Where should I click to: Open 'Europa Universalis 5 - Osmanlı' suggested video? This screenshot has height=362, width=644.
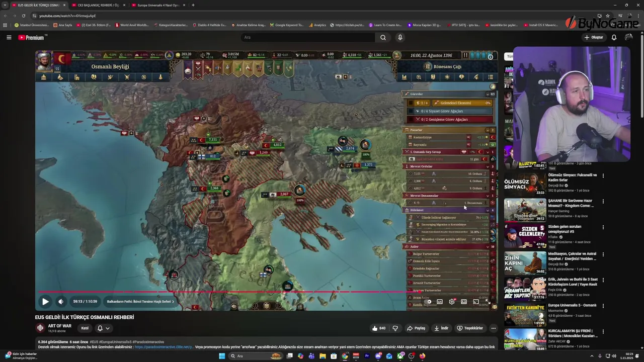pos(572,305)
